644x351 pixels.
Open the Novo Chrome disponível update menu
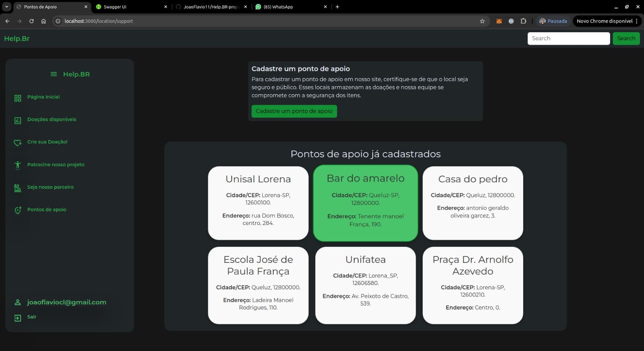pyautogui.click(x=607, y=21)
